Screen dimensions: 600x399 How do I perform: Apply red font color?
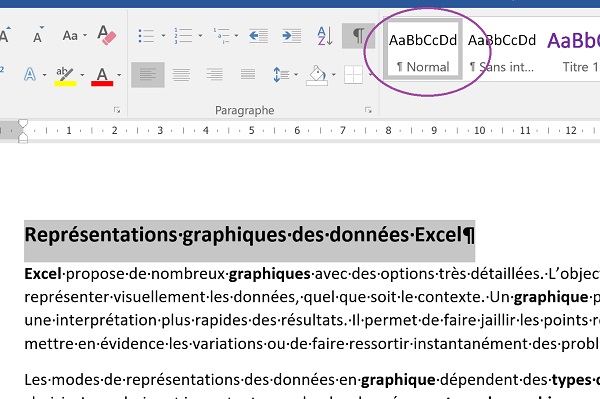[x=102, y=76]
